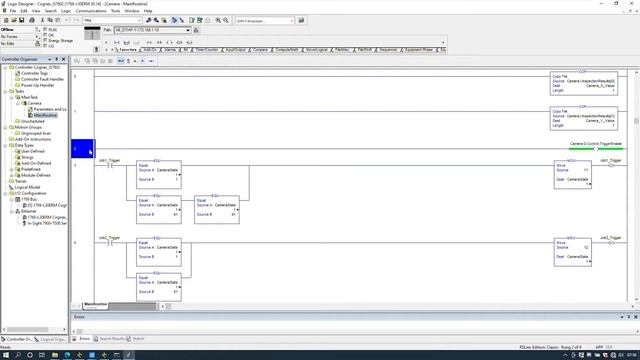Toggle the Job1_Trigger output coil on rung 3
The image size is (640, 360).
pos(611,165)
